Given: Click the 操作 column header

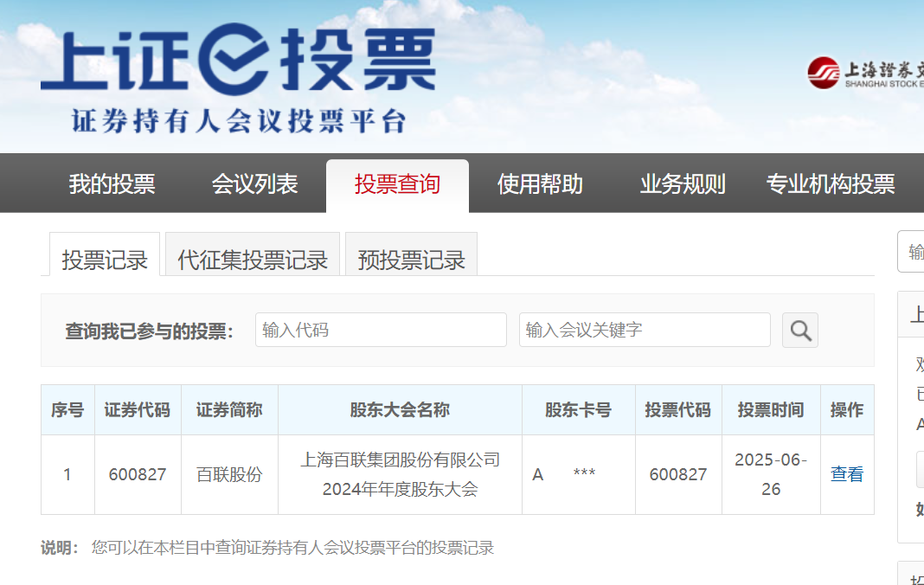Looking at the screenshot, I should pos(847,410).
